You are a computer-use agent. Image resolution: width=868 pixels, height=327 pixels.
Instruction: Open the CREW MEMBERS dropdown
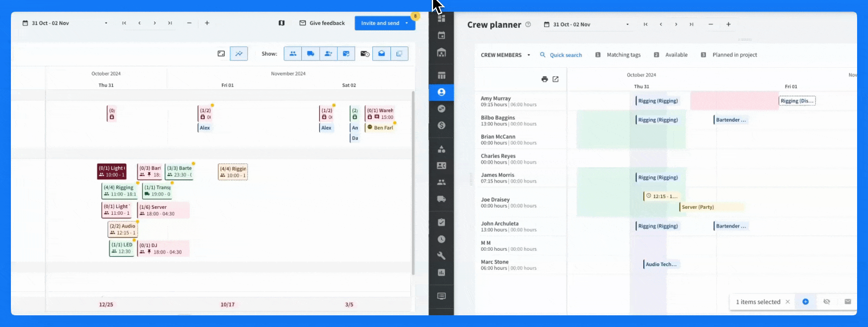[505, 55]
